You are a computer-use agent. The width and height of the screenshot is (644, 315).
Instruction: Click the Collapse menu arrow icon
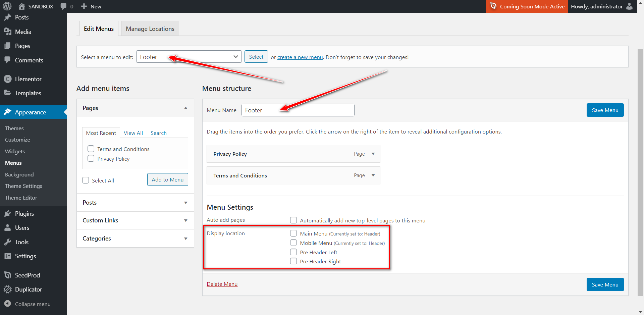point(7,304)
